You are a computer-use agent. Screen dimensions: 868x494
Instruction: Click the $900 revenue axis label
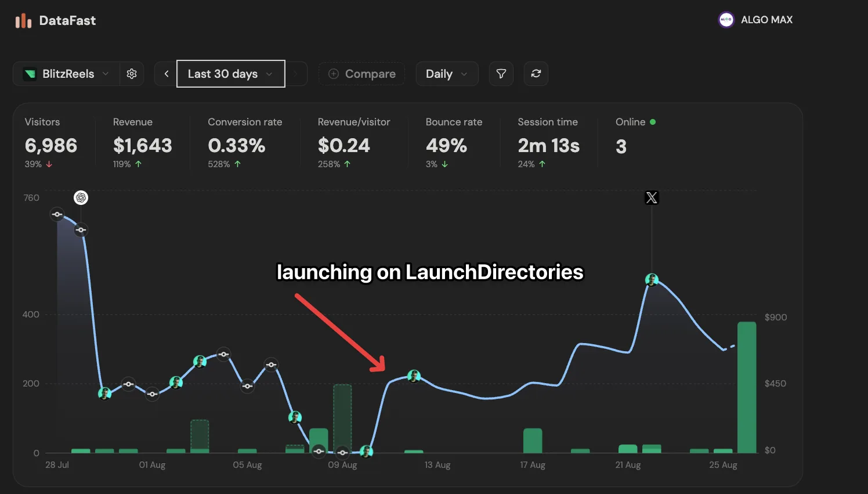tap(776, 317)
